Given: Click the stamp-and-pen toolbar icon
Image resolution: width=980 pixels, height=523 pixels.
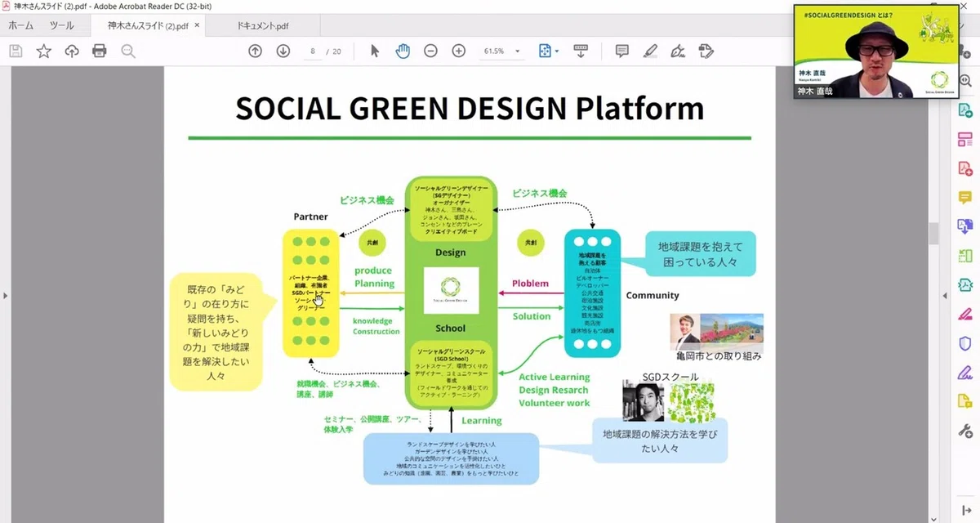Looking at the screenshot, I should pyautogui.click(x=706, y=51).
